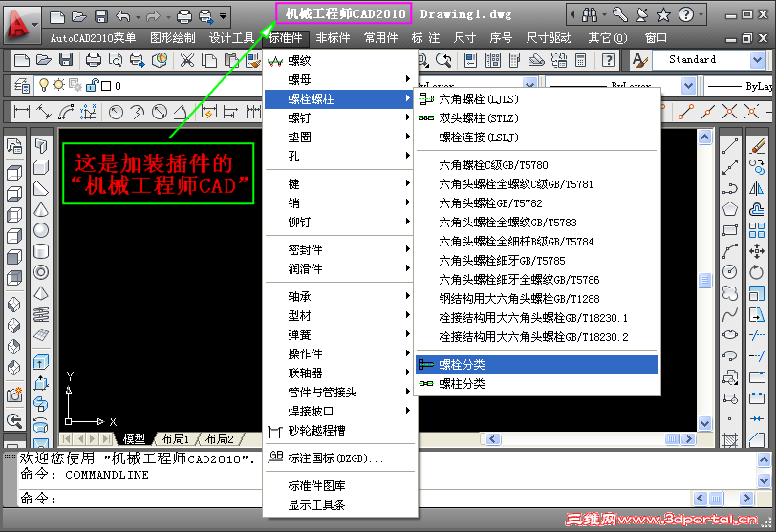Open the 尺寸驱动 menu
Screen dimensions: 776x532
(550, 38)
